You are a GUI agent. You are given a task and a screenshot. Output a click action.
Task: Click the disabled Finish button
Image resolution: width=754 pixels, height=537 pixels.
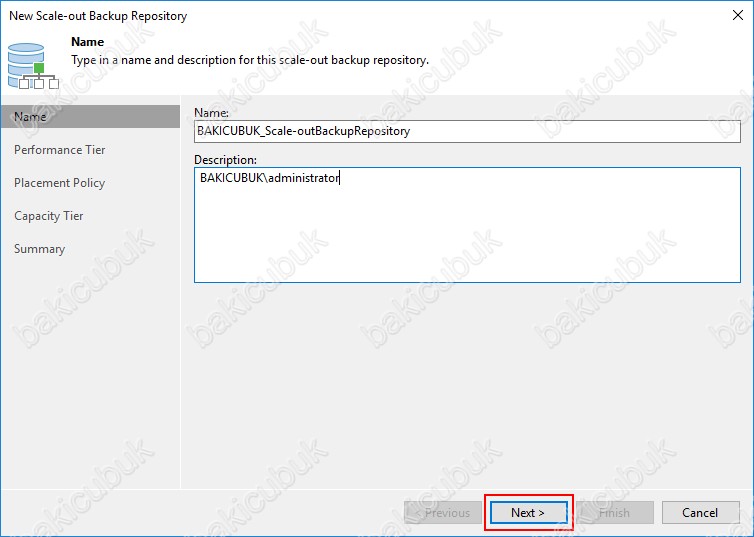tap(615, 512)
